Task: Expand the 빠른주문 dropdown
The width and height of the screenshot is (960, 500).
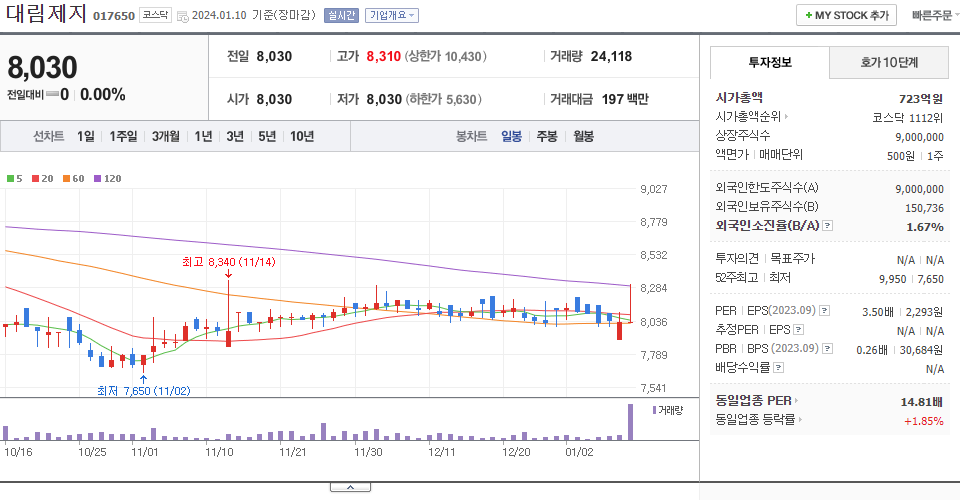Action: 934,15
